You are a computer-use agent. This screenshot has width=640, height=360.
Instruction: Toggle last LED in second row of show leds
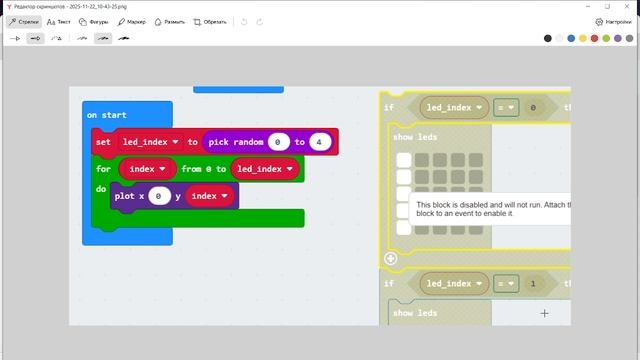pos(476,177)
